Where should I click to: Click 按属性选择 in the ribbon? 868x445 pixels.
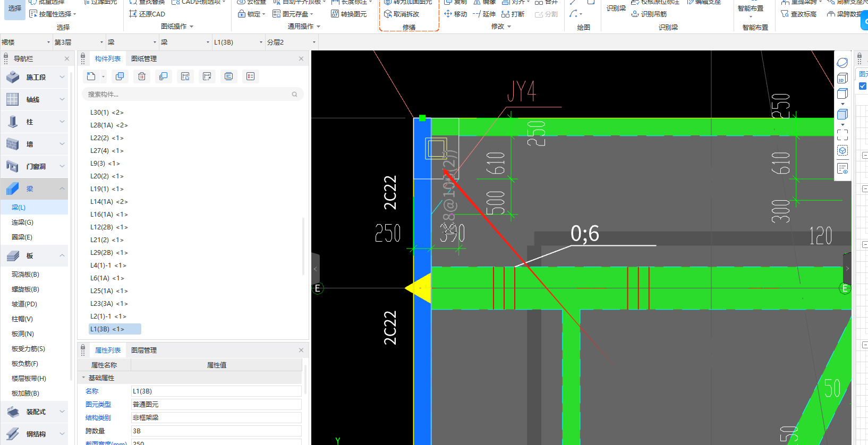53,14
